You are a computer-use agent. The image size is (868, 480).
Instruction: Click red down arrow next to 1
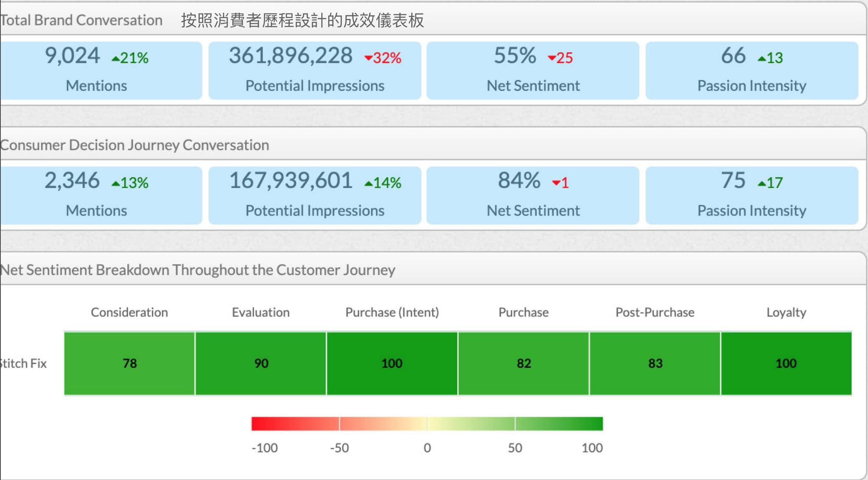tap(556, 183)
